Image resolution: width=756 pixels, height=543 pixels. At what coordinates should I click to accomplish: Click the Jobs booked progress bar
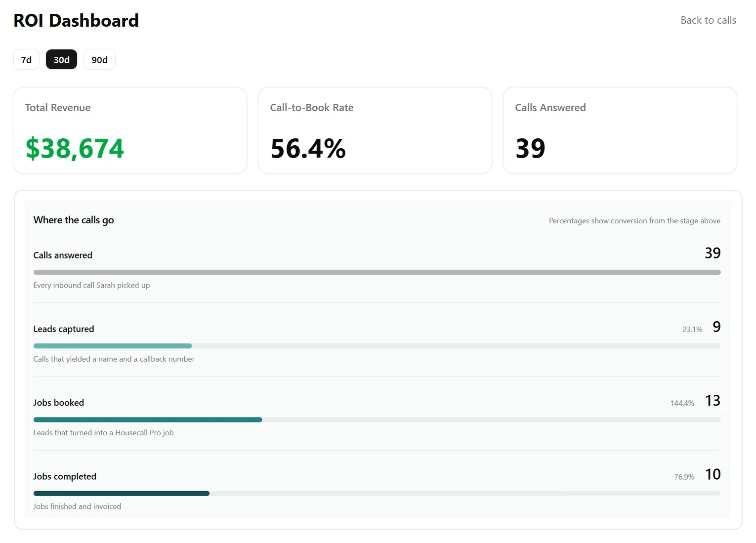(148, 419)
